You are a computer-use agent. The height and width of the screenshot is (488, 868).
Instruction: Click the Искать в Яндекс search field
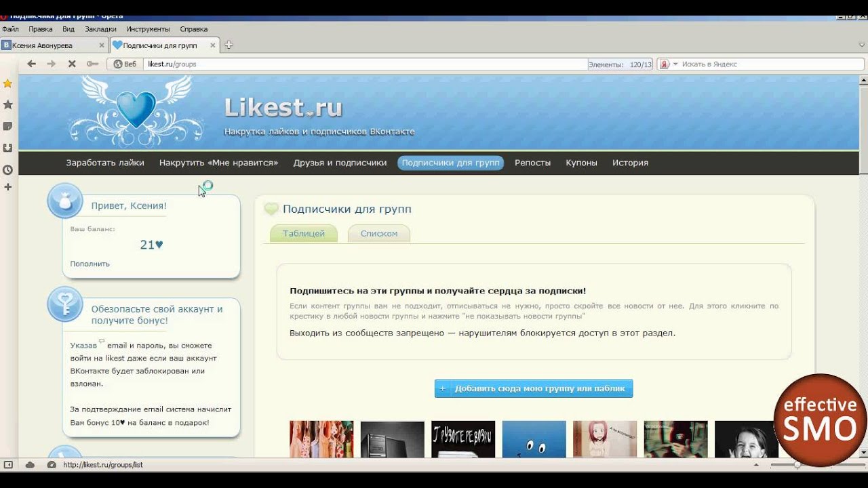(772, 64)
